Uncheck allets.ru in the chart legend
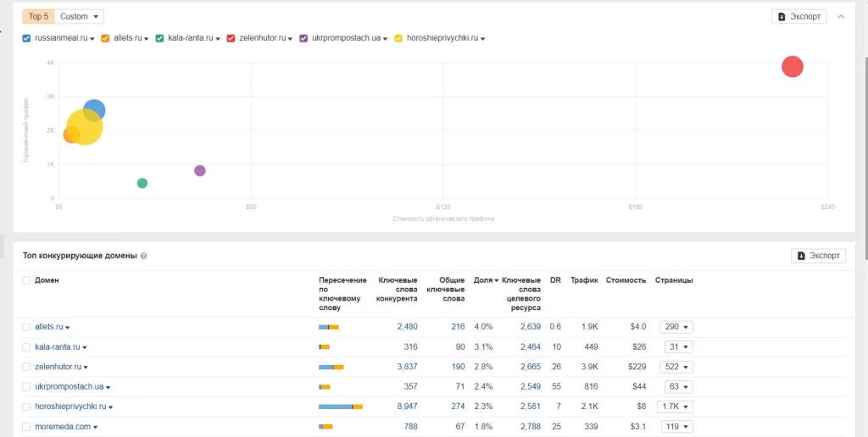 [x=105, y=38]
